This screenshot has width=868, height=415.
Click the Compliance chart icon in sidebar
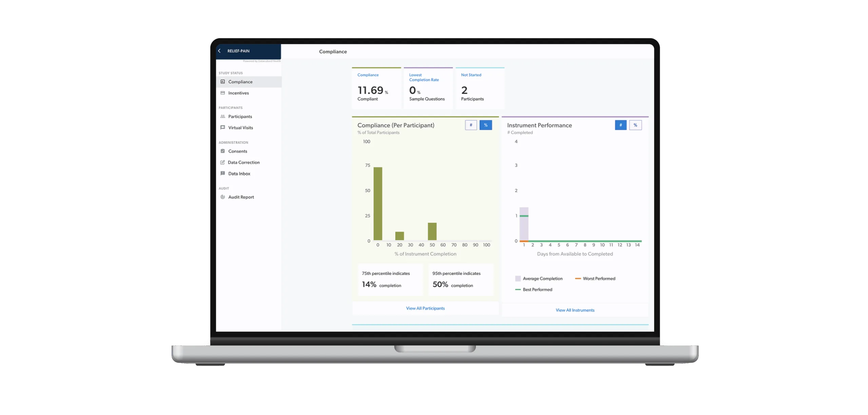[223, 82]
